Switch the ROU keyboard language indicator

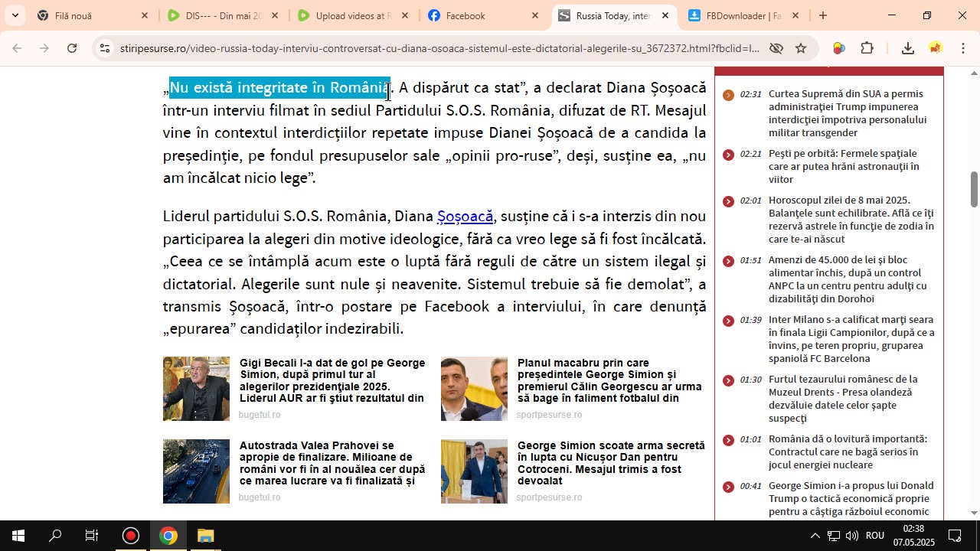pos(875,536)
